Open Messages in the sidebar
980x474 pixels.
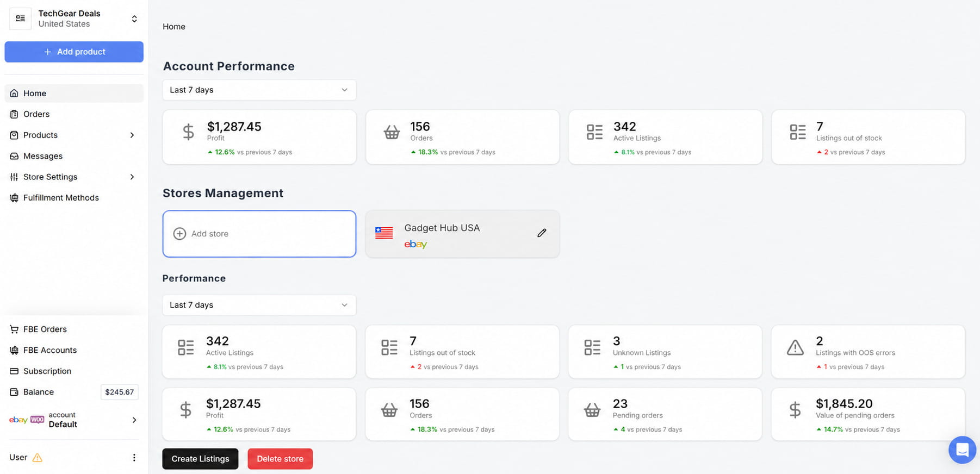[74, 156]
